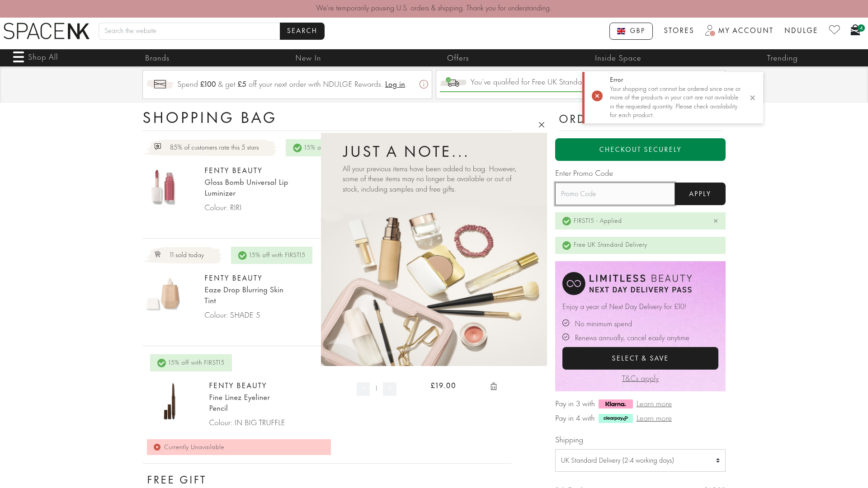Open the Brands menu
Viewport: 868px width, 488px height.
pos(157,58)
